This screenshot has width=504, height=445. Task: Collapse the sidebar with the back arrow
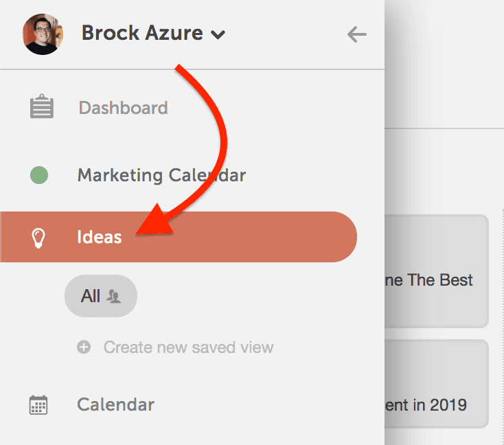357,34
